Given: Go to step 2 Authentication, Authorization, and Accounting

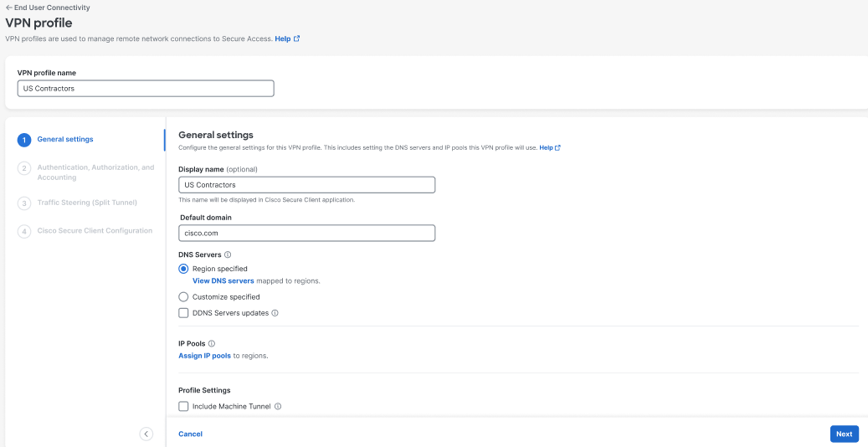Looking at the screenshot, I should pyautogui.click(x=86, y=172).
